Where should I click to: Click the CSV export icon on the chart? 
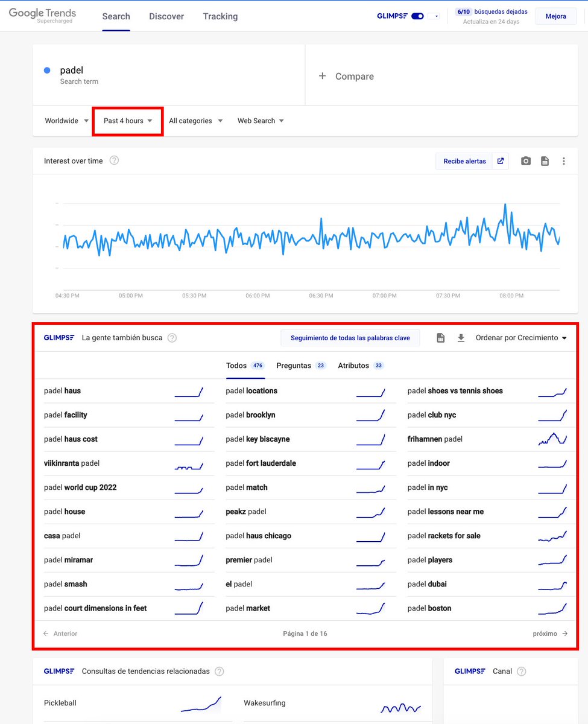(x=545, y=161)
